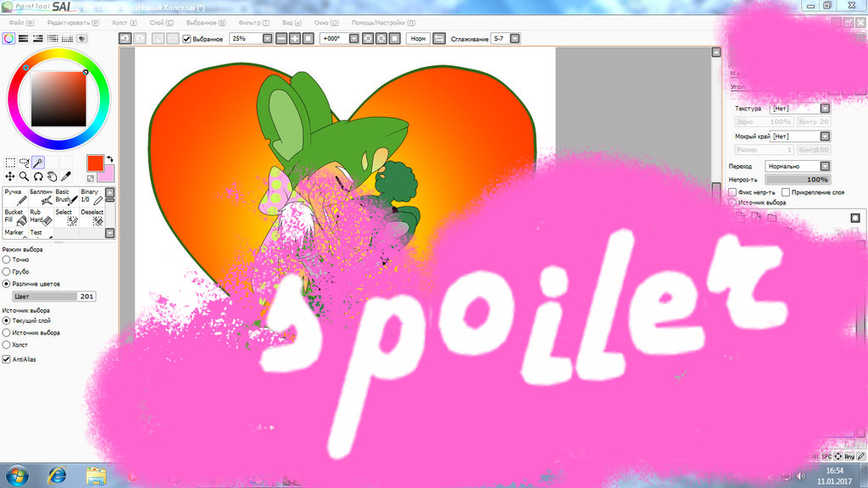Viewport: 868px width, 488px height.
Task: Select the hand pan tool
Action: tap(52, 176)
